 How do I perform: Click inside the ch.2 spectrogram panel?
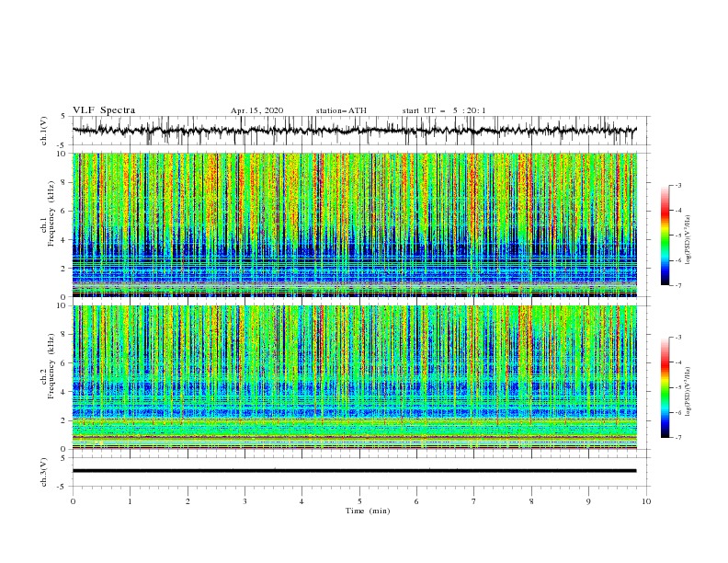(355, 377)
